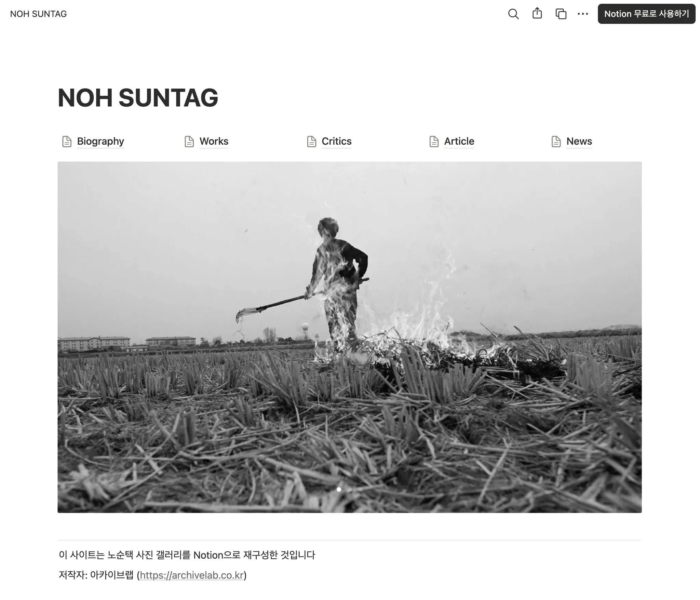Open the News page
700x600 pixels.
tap(579, 141)
